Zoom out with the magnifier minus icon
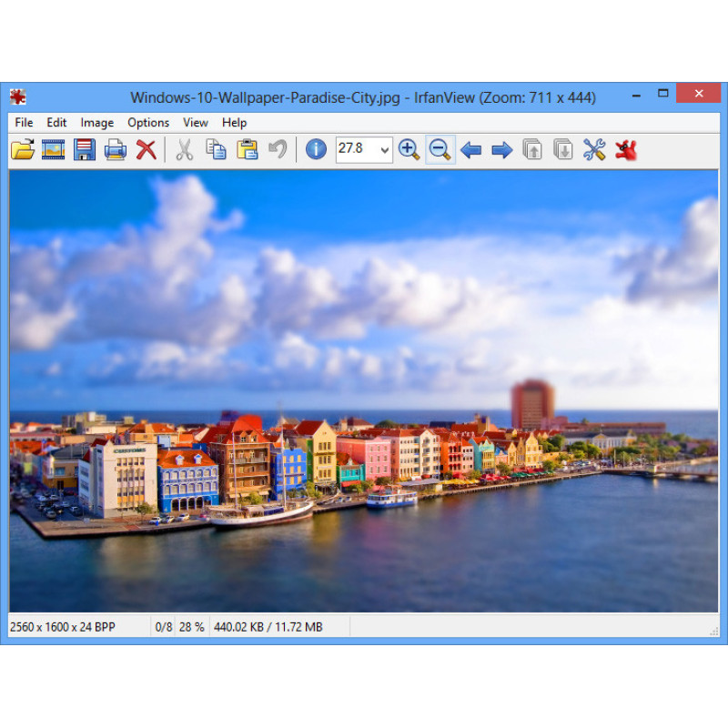The width and height of the screenshot is (728, 728). pyautogui.click(x=440, y=150)
